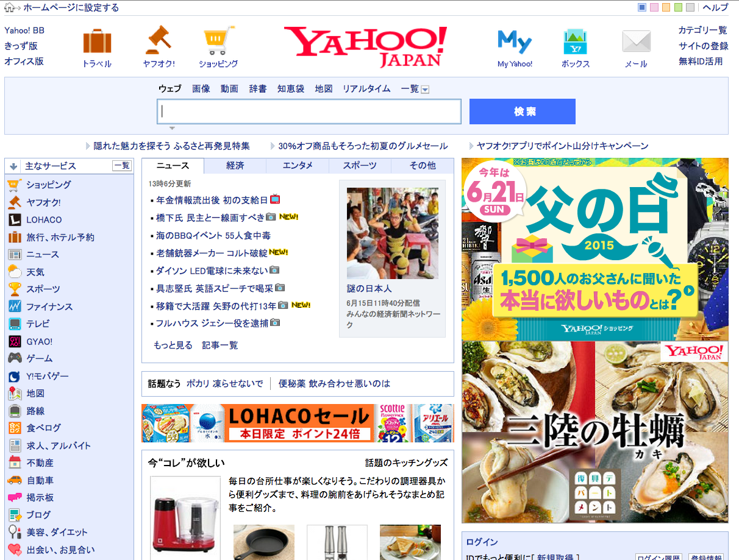Open the 30%オフ商品 グルメセール link
The height and width of the screenshot is (560, 739).
pos(363,146)
